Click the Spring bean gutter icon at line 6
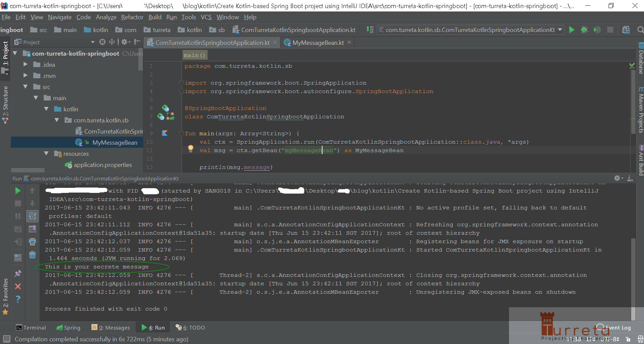 [165, 108]
